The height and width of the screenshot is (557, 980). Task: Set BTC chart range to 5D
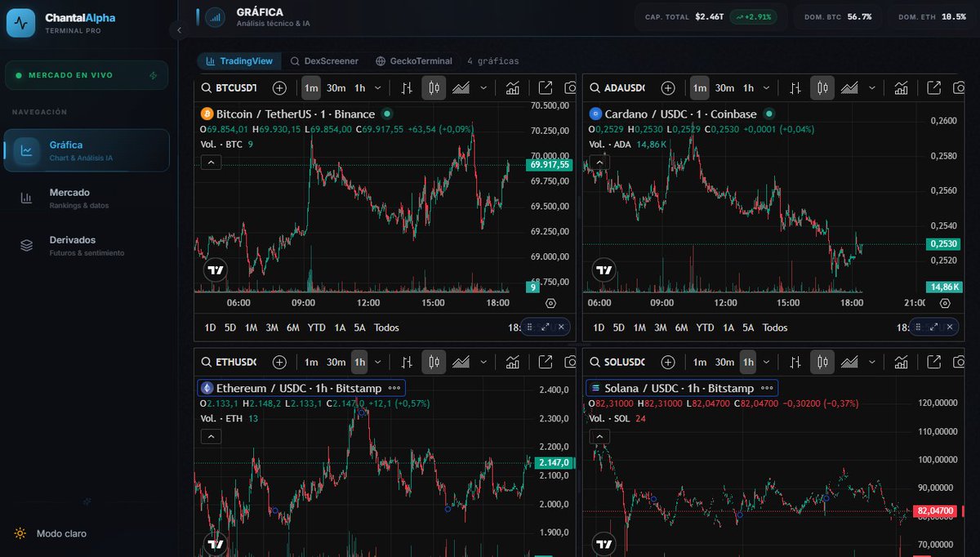pyautogui.click(x=230, y=328)
